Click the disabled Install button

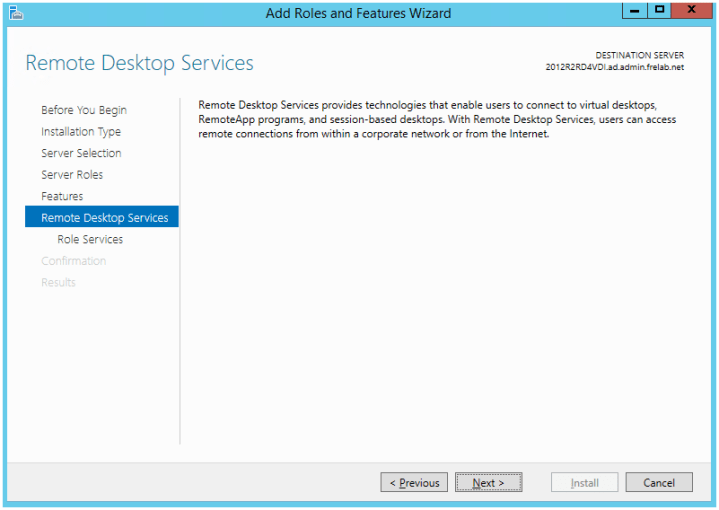[x=585, y=483]
